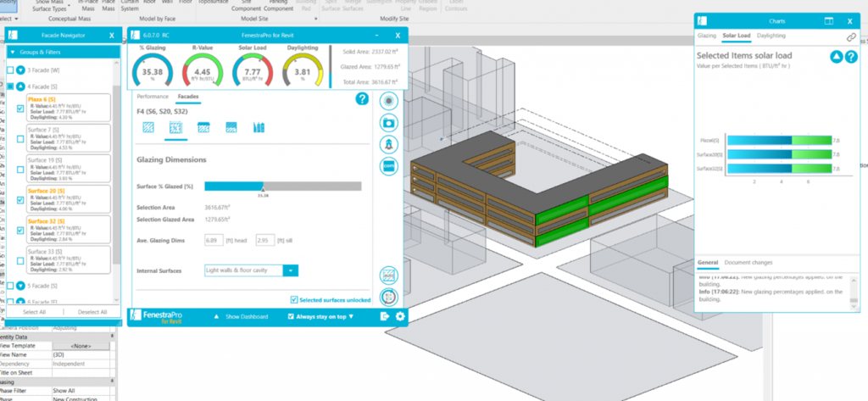
Task: Click the head glazing dimension field
Action: pyautogui.click(x=213, y=241)
